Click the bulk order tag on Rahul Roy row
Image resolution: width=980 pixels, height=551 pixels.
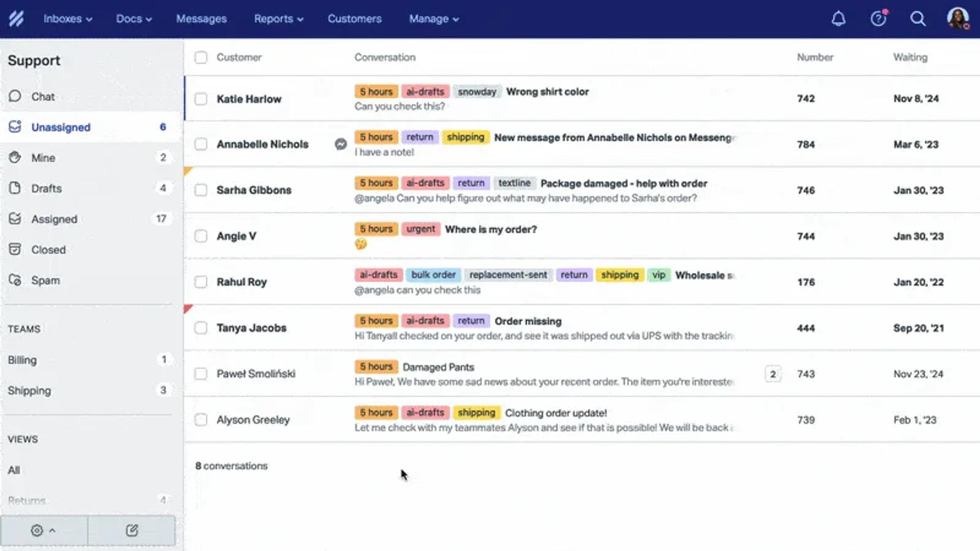point(433,275)
